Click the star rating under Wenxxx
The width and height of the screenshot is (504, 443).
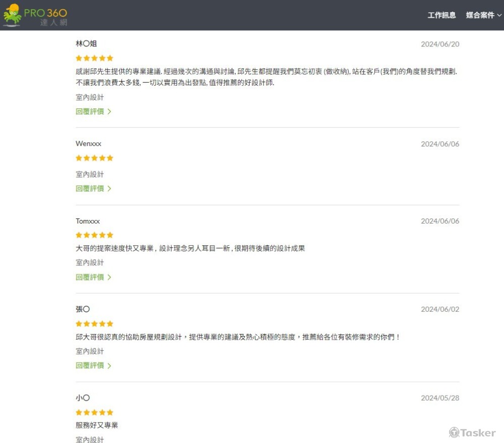(94, 158)
